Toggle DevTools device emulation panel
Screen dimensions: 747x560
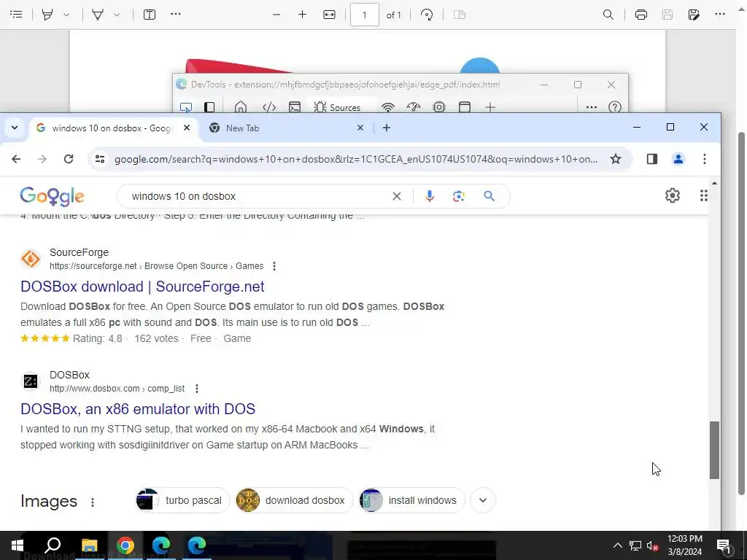tap(209, 107)
